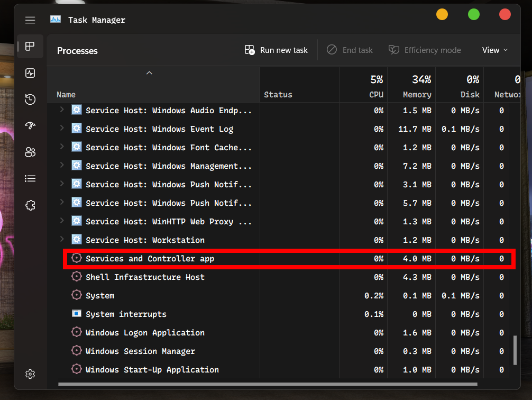Viewport: 532px width, 400px height.
Task: Click the 7.2 MB memory value
Action: tap(417, 166)
